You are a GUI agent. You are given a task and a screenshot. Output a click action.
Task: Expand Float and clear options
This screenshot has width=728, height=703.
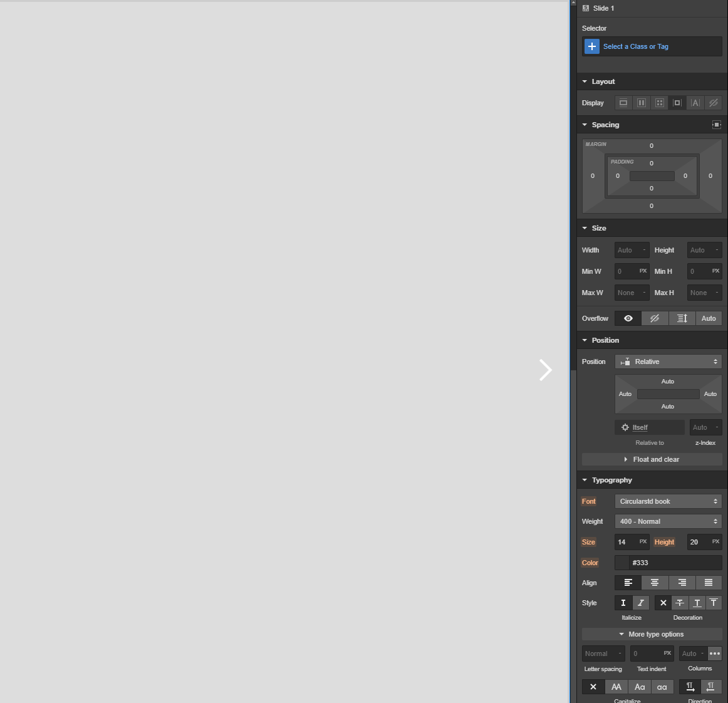652,459
